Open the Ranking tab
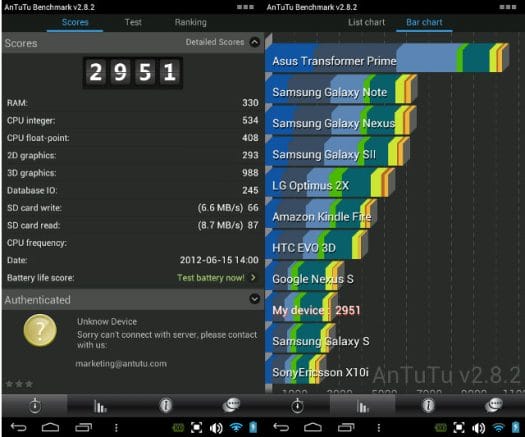This screenshot has width=525, height=437. [191, 22]
